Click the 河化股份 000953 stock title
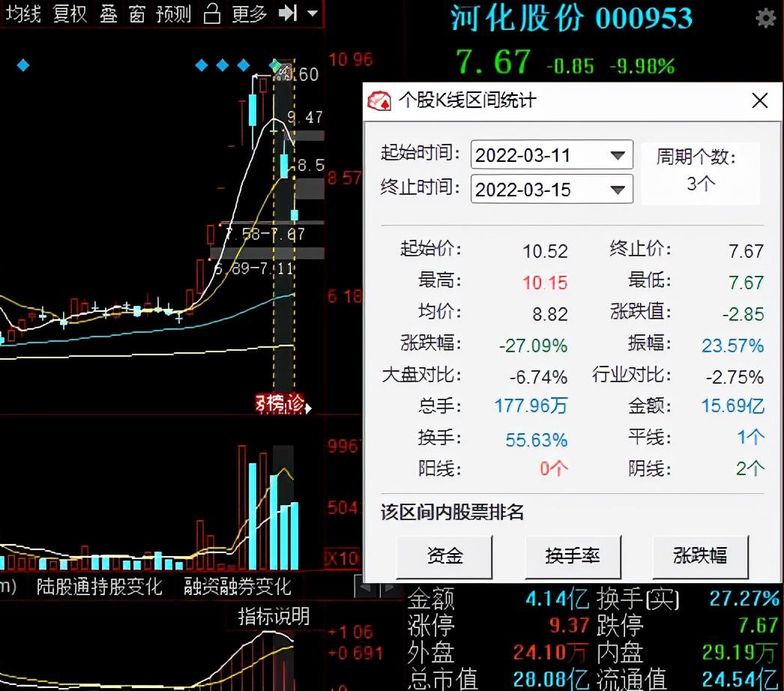This screenshot has width=784, height=691. pyautogui.click(x=571, y=19)
